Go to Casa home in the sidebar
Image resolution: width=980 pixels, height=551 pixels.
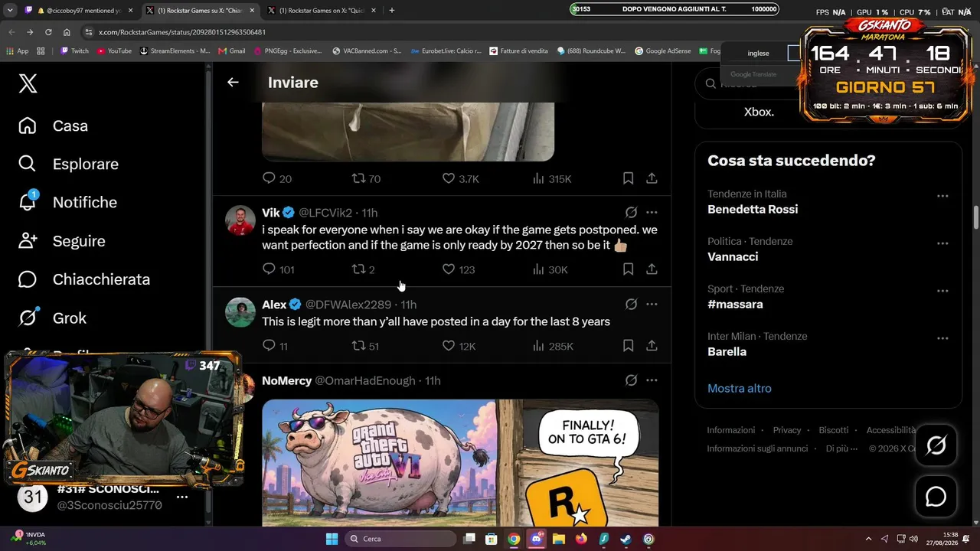point(54,126)
